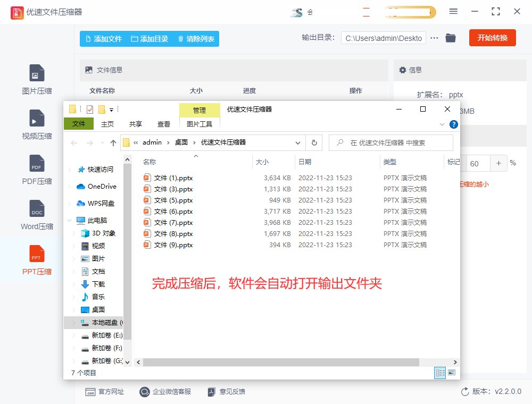Open Explorer help question-mark icon
The width and height of the screenshot is (532, 404).
[454, 124]
